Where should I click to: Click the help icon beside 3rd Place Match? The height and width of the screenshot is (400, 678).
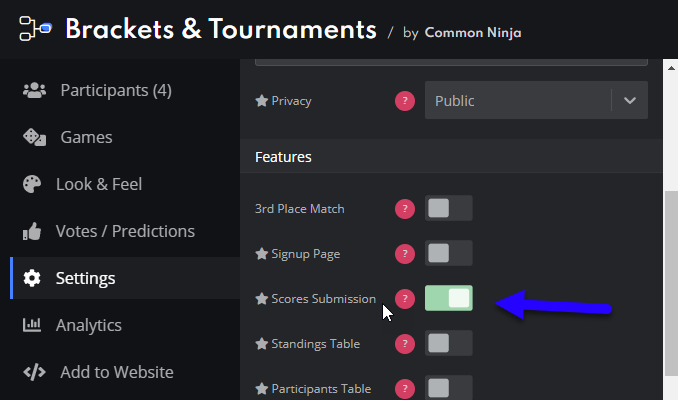(x=405, y=209)
